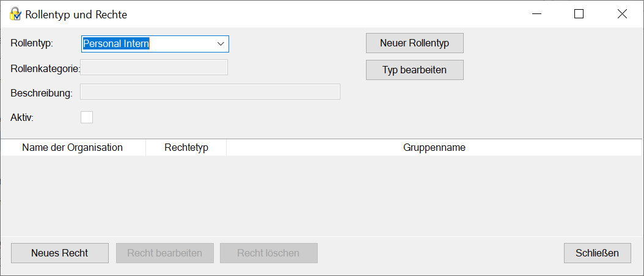Open the Typ bearbeiten dialog
Image resolution: width=644 pixels, height=276 pixels.
(414, 70)
